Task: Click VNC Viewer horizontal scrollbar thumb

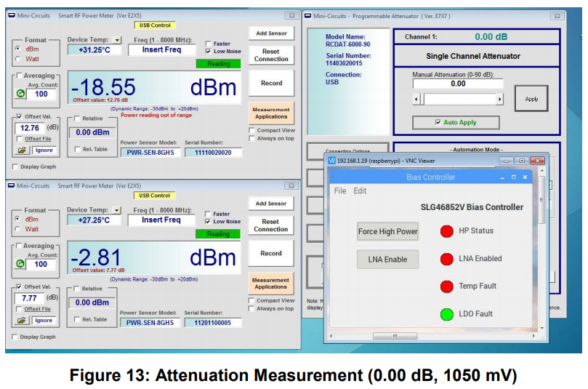Action: (x=395, y=336)
